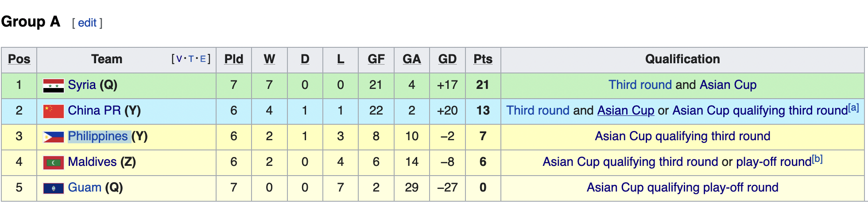Click the Syria flag icon
This screenshot has width=868, height=207.
pos(53,85)
